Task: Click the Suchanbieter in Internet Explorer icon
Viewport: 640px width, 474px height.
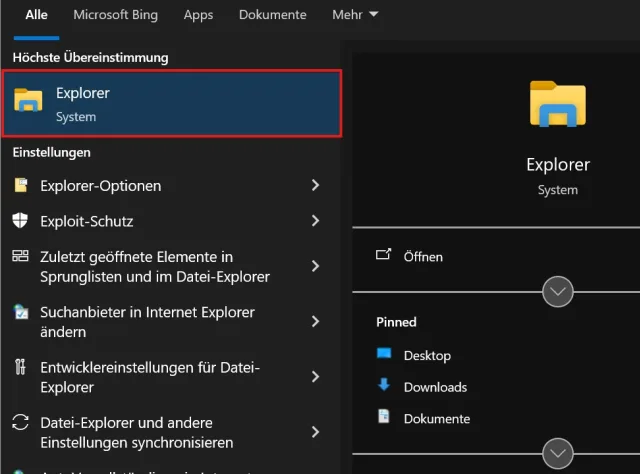Action: point(21,312)
